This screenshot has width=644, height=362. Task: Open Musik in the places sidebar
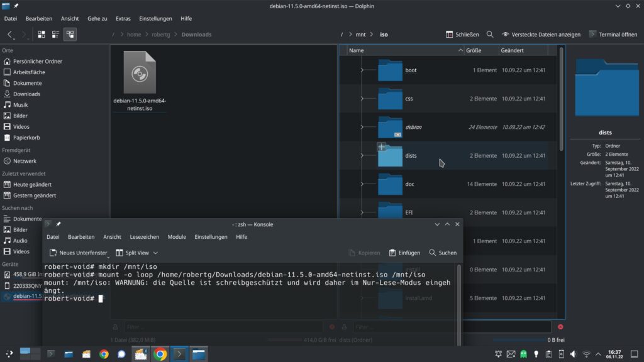click(x=16, y=105)
